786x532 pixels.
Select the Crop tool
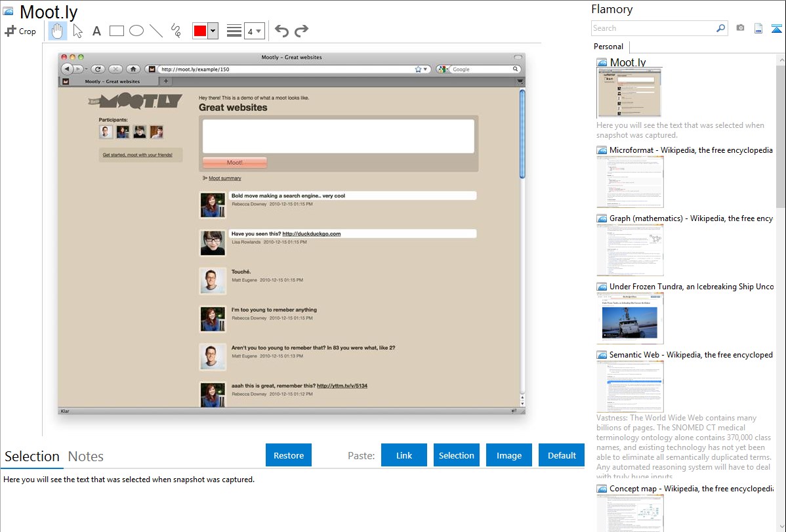[x=20, y=31]
